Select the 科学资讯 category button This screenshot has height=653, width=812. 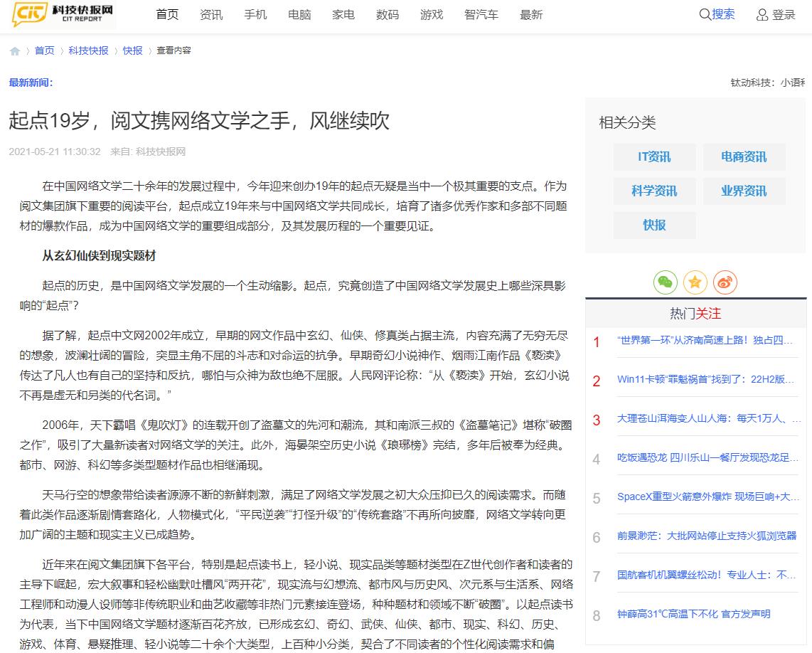point(655,191)
